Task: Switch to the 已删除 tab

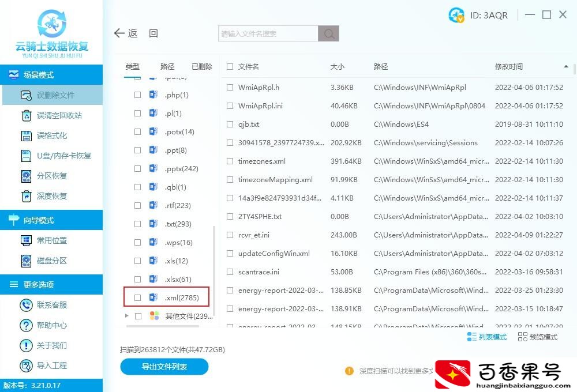Action: click(x=202, y=66)
